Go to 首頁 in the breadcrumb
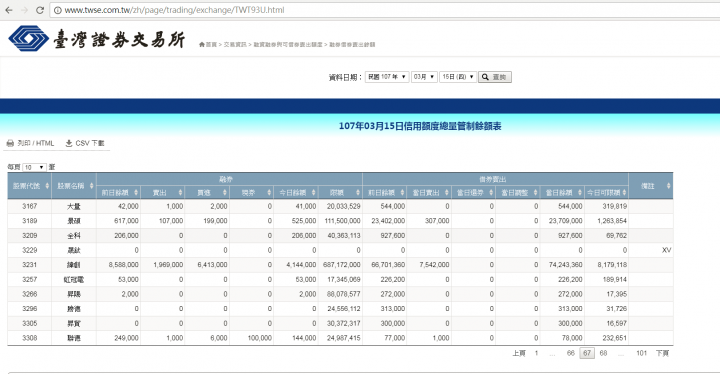 tap(208, 45)
